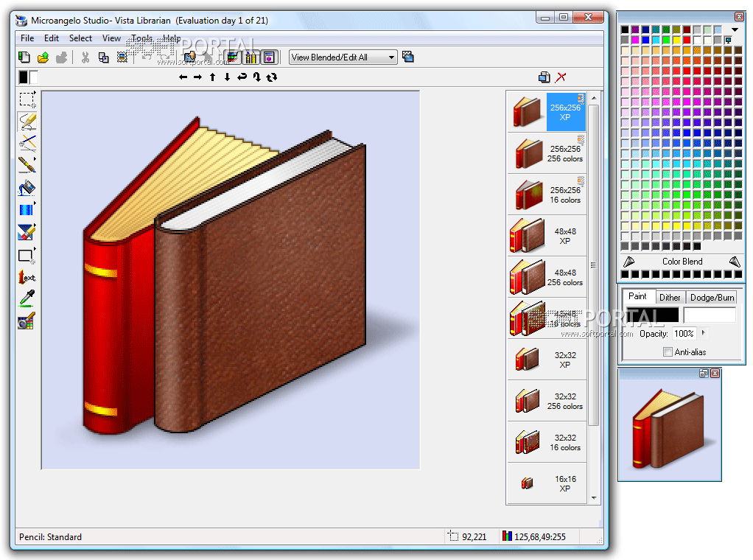Viewport: 753px width, 560px height.
Task: Click the Paste image toolbar icon
Action: point(122,57)
